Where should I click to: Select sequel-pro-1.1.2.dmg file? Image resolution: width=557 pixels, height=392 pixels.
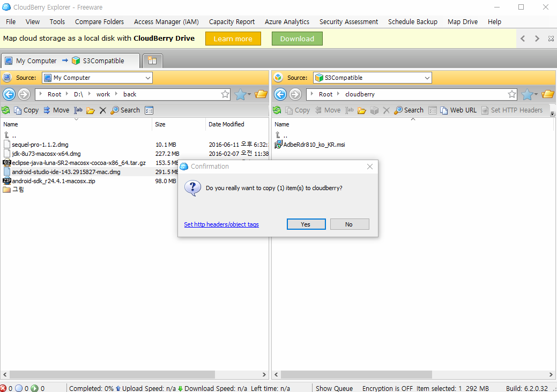pos(40,145)
